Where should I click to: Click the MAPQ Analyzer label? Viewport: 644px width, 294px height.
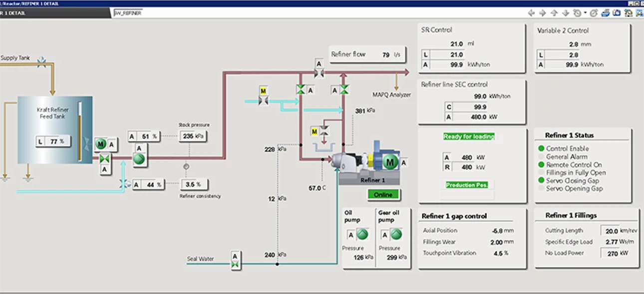click(392, 94)
